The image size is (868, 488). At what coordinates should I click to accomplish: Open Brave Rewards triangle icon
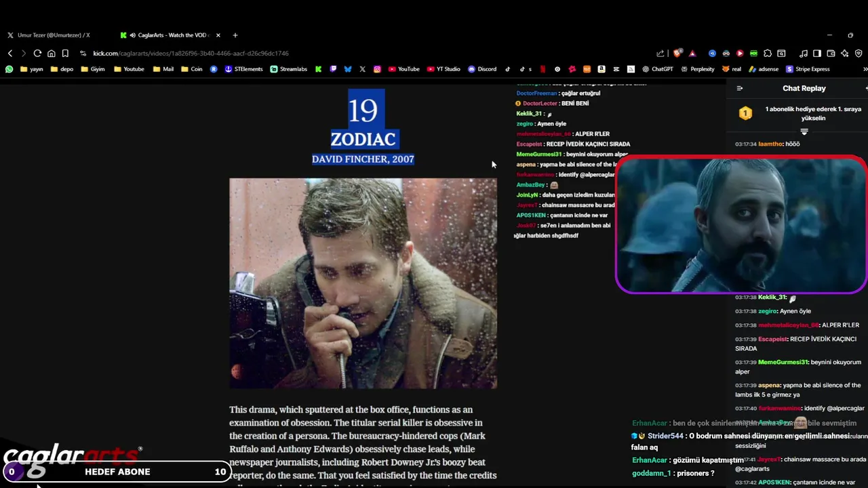coord(692,54)
